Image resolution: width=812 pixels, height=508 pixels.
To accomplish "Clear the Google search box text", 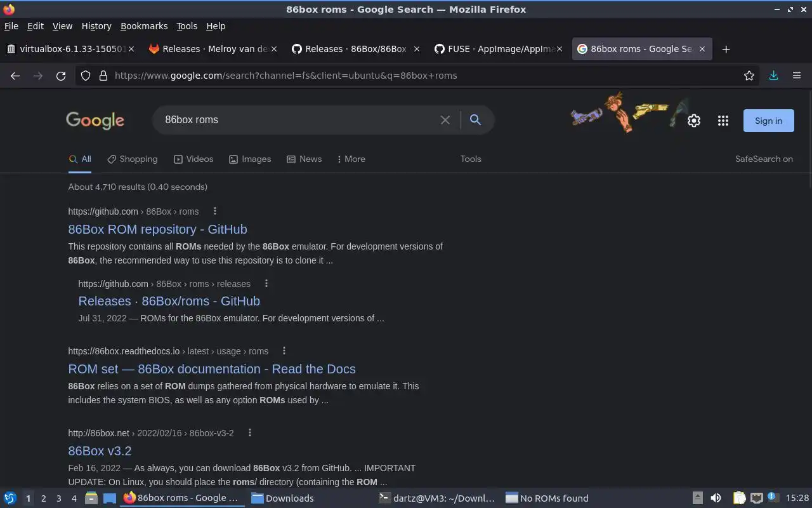I will pos(445,120).
